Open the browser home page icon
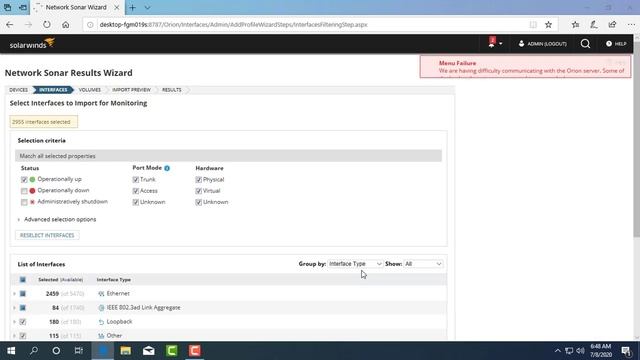This screenshot has width=640, height=360. coord(66,24)
